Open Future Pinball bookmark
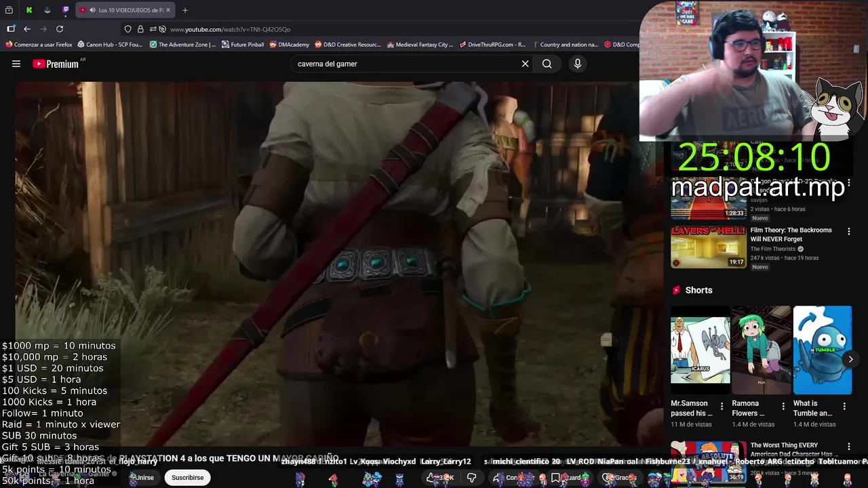Screen dimensions: 868x488 [x=243, y=45]
